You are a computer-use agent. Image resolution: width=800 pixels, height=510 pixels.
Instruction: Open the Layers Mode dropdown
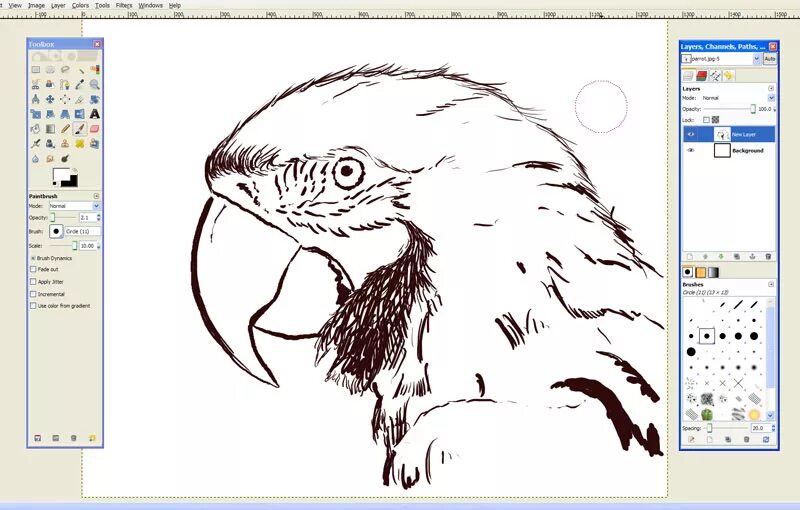pos(737,98)
